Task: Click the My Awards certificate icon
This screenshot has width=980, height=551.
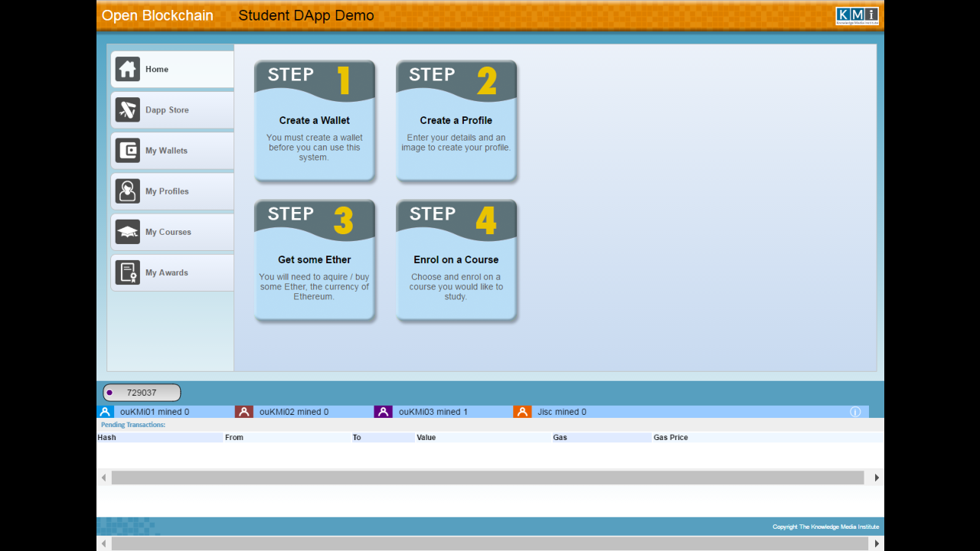Action: [128, 272]
